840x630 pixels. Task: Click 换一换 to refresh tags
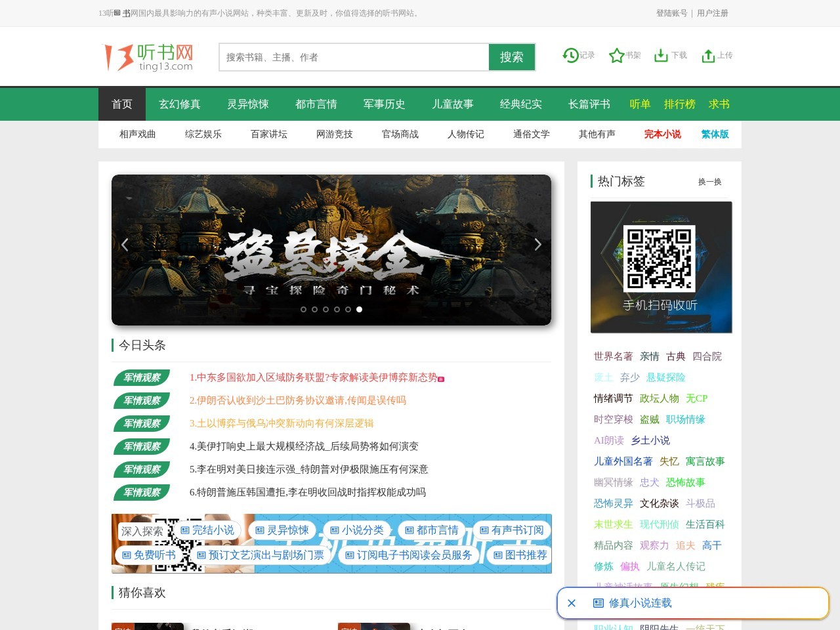[709, 182]
